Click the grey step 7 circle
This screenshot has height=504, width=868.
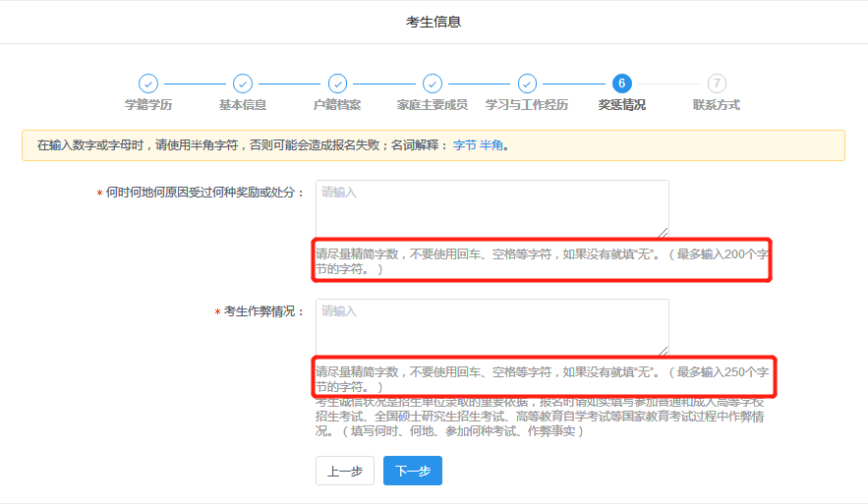tap(717, 84)
